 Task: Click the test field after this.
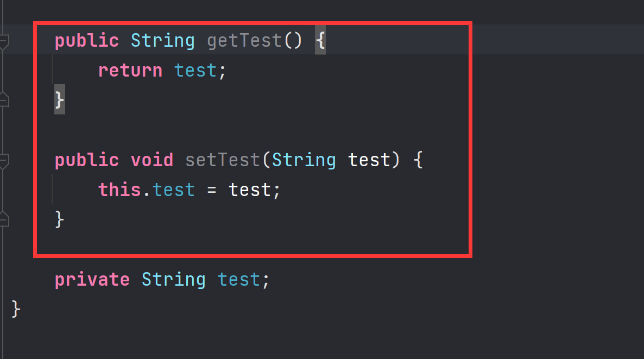[x=174, y=190]
